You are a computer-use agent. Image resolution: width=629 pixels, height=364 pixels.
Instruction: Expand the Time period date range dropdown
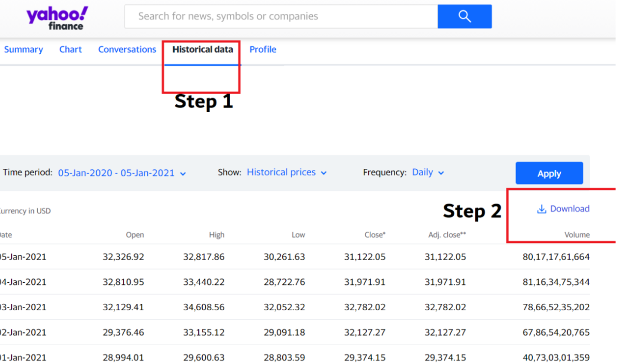click(121, 173)
